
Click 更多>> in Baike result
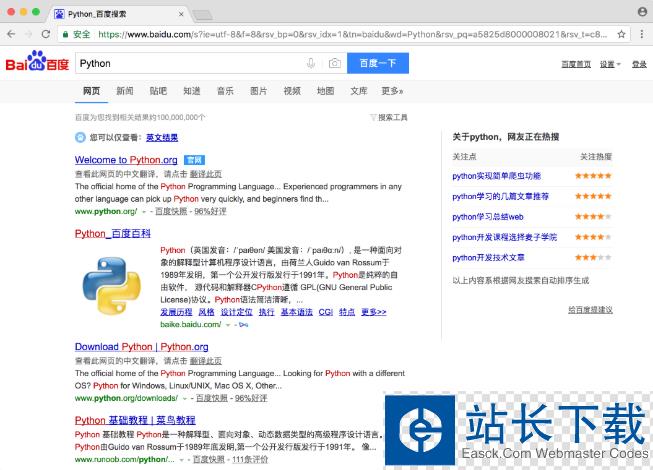374,312
